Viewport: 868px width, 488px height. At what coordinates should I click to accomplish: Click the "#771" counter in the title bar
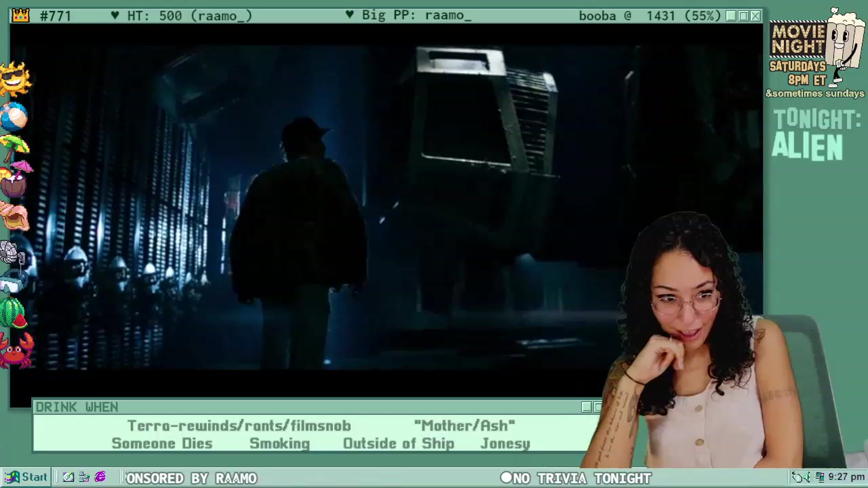click(56, 16)
